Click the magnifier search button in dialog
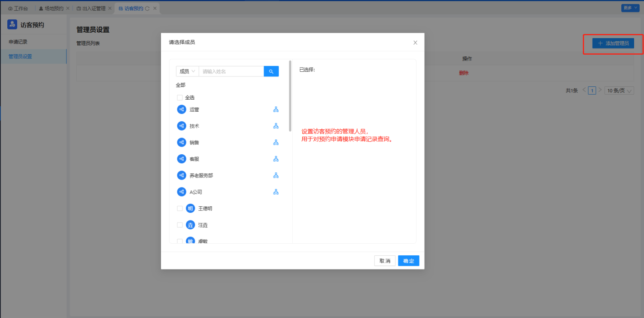 [x=271, y=71]
